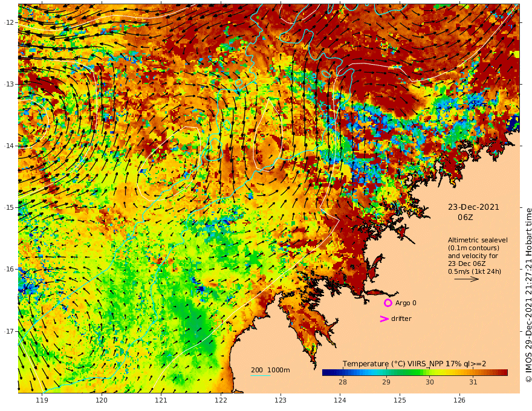Click the latitude axis label '-17'

[8, 331]
